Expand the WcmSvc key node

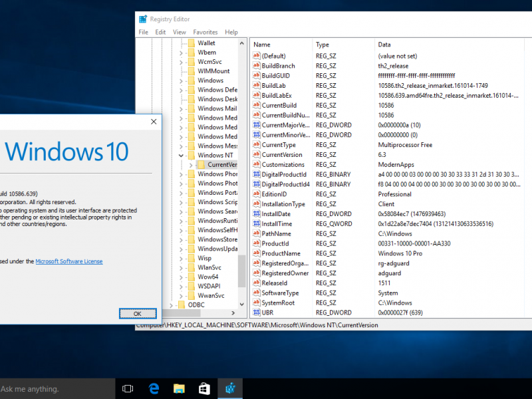click(x=181, y=62)
